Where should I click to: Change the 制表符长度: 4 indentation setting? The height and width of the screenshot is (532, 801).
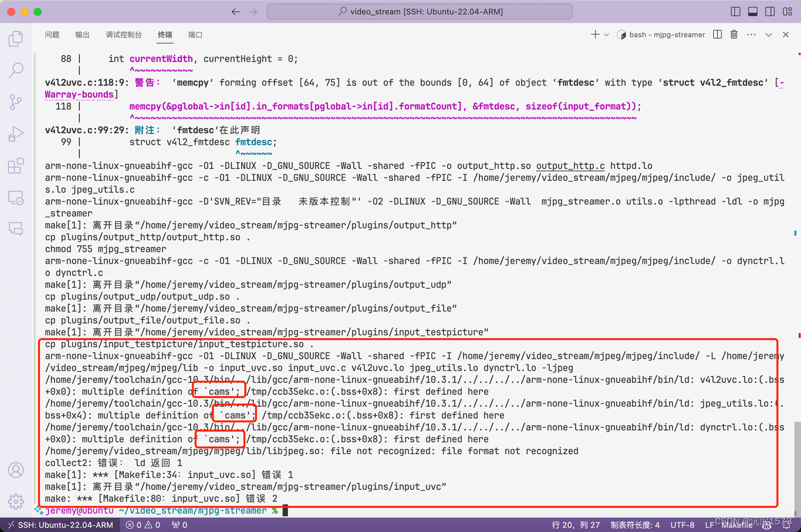coord(635,525)
